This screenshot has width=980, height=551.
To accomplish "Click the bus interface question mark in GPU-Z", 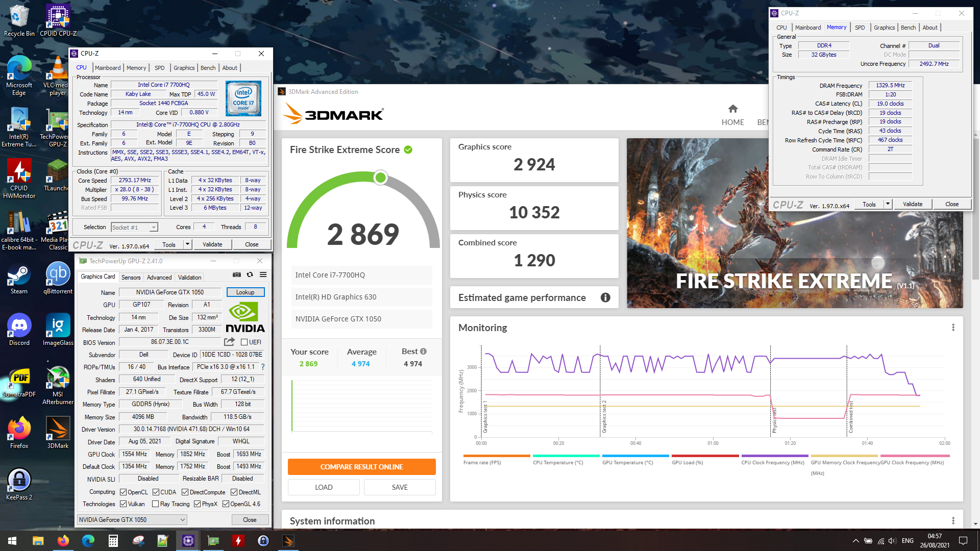I will pyautogui.click(x=263, y=367).
